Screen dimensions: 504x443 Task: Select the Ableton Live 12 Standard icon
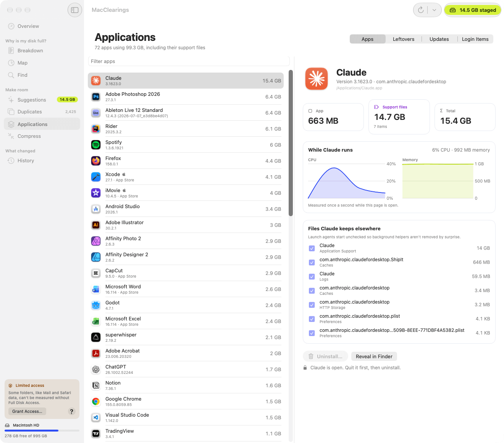point(96,113)
